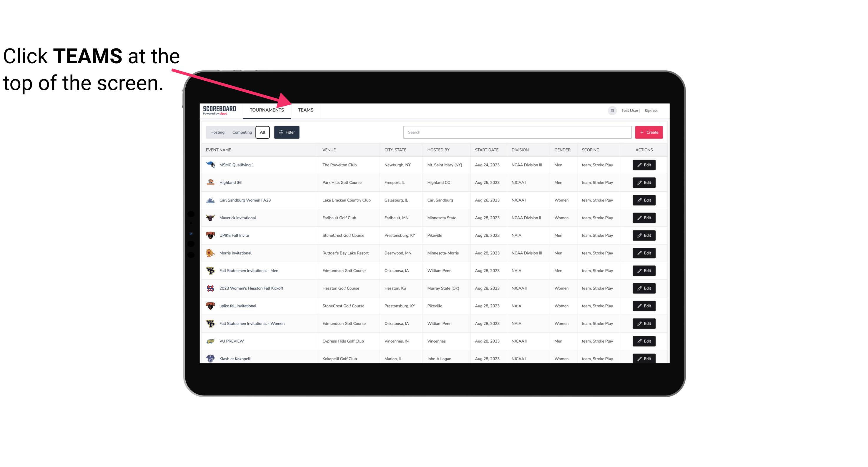Click the Edit icon for Maverick Invitational
This screenshot has width=868, height=467.
[x=644, y=217]
